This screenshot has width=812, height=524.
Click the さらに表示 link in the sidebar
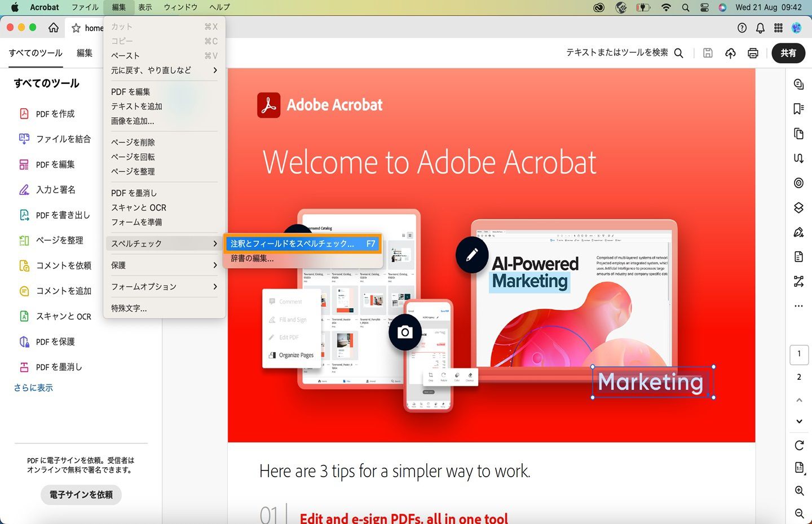[x=33, y=388]
